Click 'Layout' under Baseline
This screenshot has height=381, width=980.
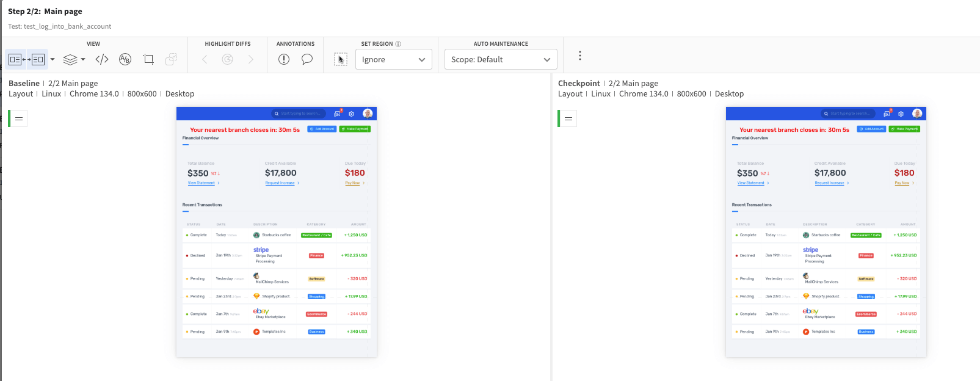pos(21,93)
